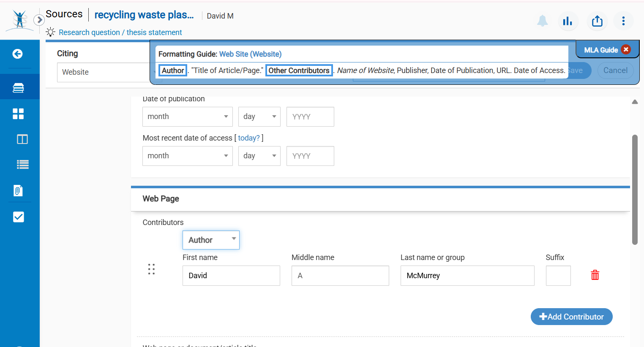Close the MLA Guide with red X
Screen dimensions: 644x347
pos(626,49)
